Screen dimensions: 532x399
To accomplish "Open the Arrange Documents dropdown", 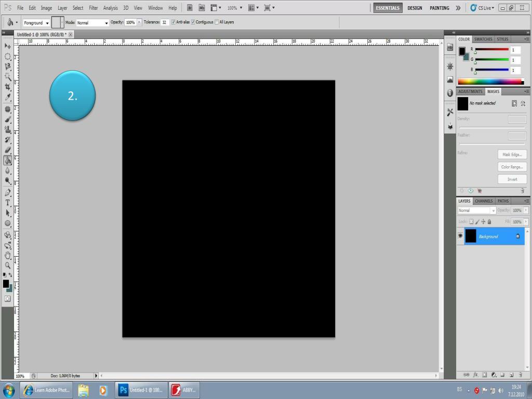I will coord(253,8).
